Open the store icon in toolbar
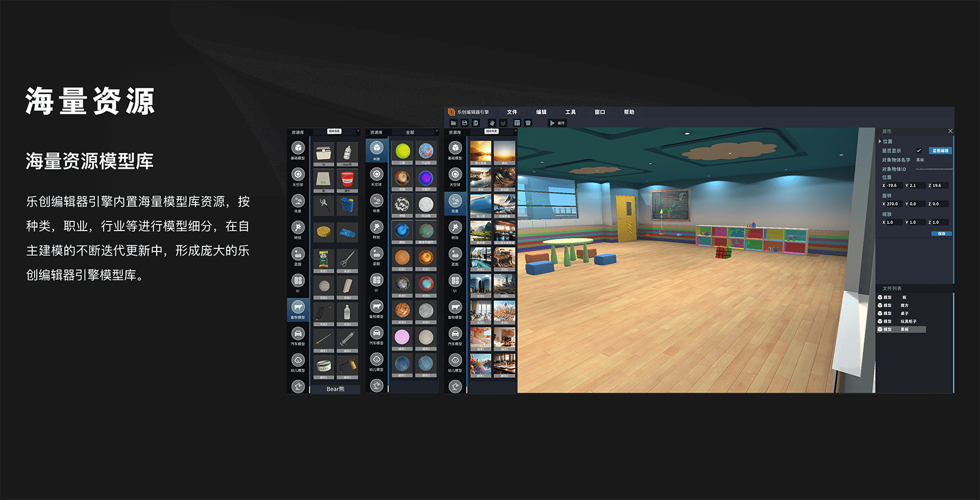 pos(528,123)
